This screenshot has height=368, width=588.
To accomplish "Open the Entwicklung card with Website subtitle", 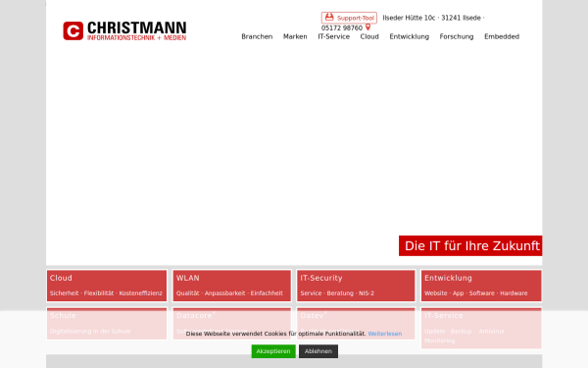I will 481,286.
